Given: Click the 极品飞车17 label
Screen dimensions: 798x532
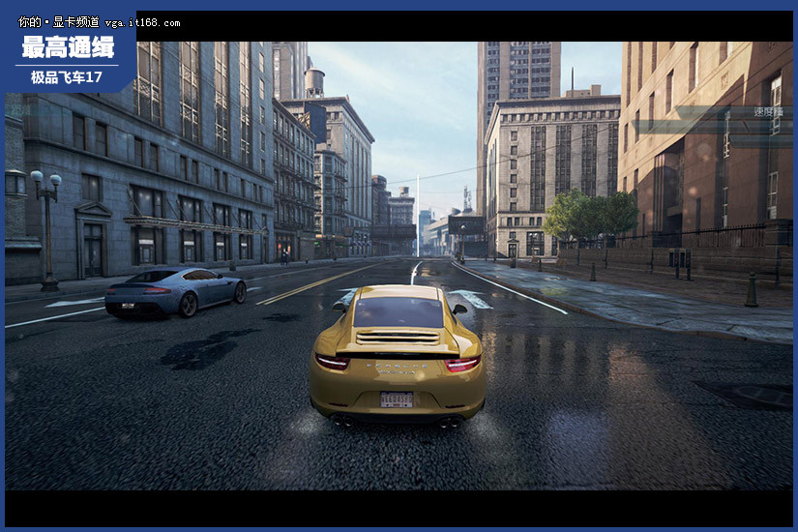Looking at the screenshot, I should point(67,77).
